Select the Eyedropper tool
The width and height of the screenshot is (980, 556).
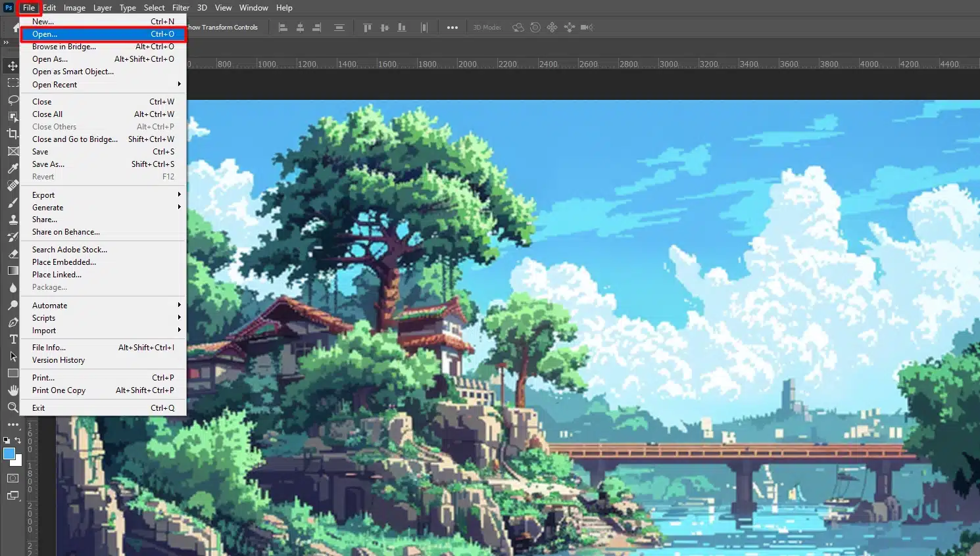pos(12,168)
